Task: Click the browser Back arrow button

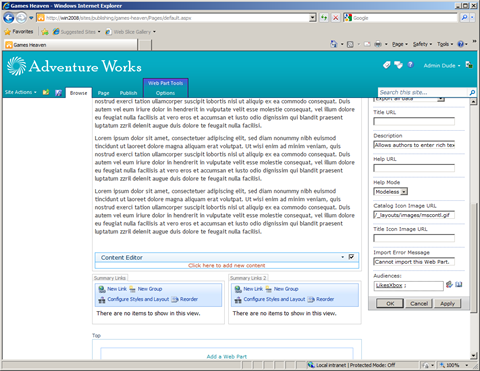Action: click(x=9, y=18)
